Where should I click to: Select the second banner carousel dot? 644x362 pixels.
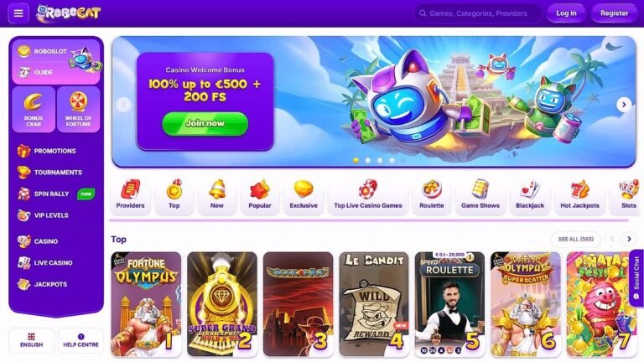(368, 161)
